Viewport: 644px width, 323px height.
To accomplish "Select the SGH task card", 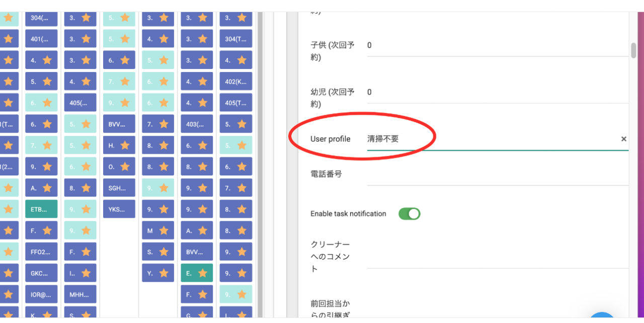I will [x=119, y=188].
